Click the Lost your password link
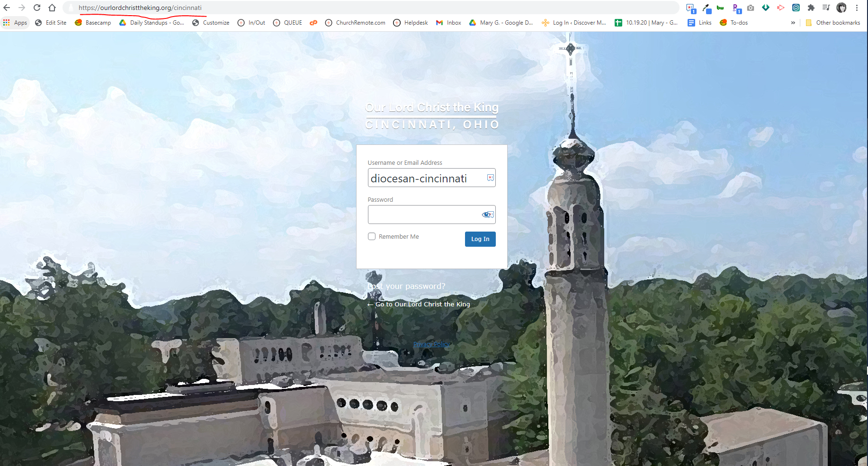This screenshot has width=868, height=466. [x=406, y=286]
